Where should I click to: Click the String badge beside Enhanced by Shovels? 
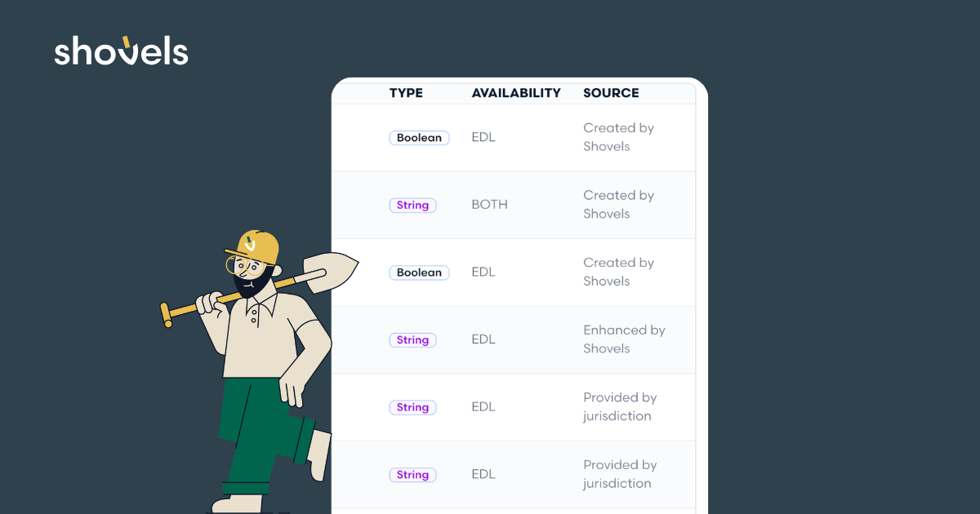click(412, 340)
